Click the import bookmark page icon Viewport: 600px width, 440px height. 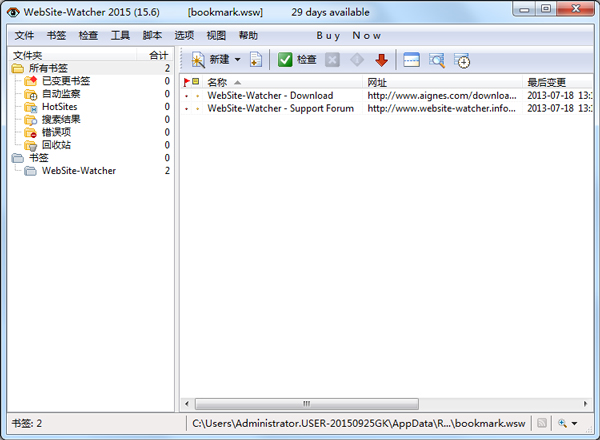click(256, 60)
